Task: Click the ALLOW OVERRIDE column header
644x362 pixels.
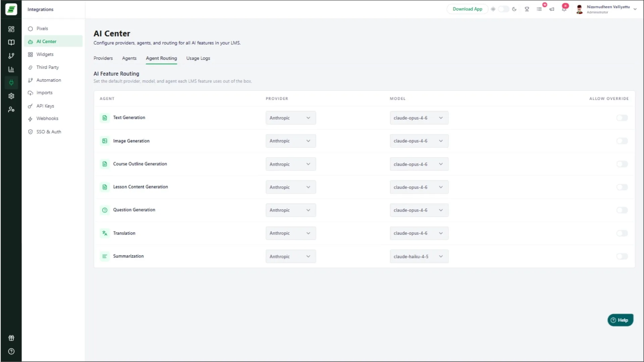Action: pos(609,99)
